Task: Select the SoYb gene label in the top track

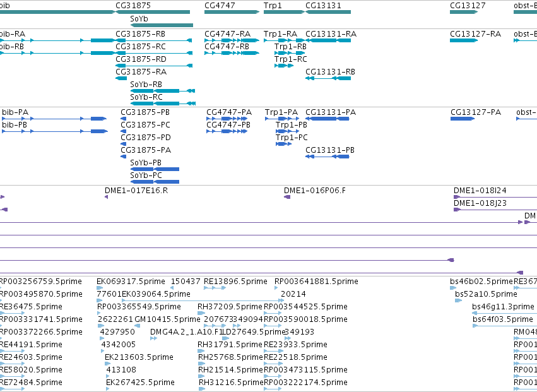Action: (x=139, y=18)
